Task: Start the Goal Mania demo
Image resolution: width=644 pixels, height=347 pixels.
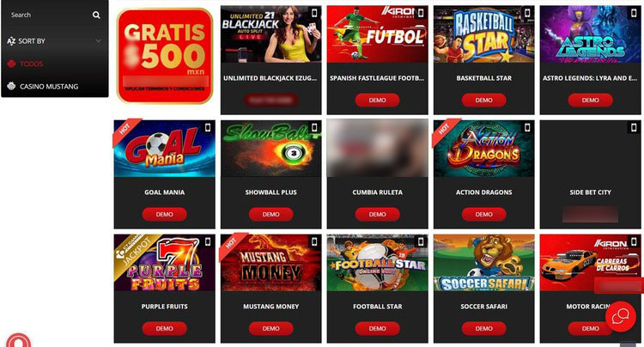Action: tap(164, 215)
